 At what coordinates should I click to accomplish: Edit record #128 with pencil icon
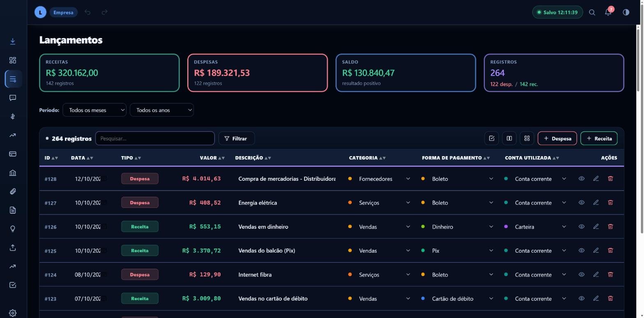(x=596, y=179)
